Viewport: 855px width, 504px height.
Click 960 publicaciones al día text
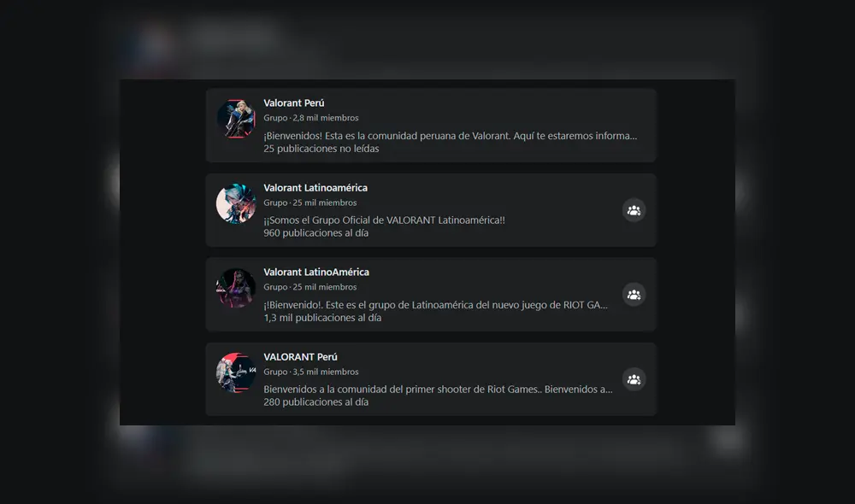(x=315, y=233)
